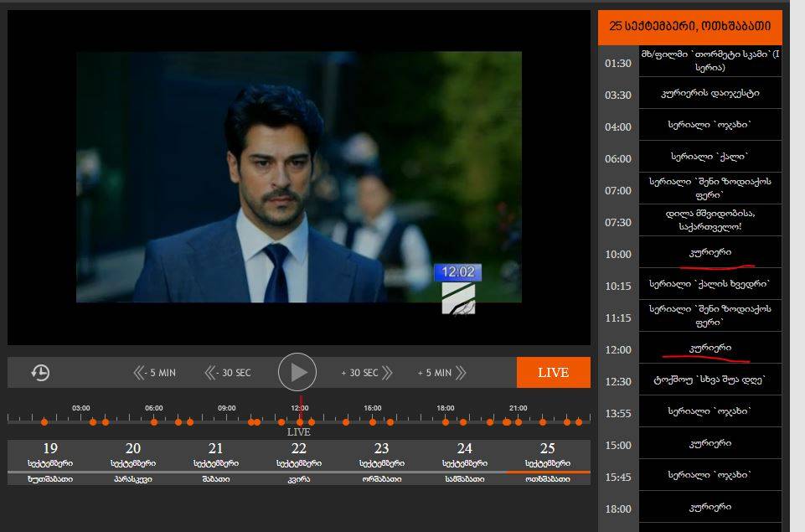The width and height of the screenshot is (805, 532).
Task: Open the 12:30 program in schedule
Action: pos(710,380)
